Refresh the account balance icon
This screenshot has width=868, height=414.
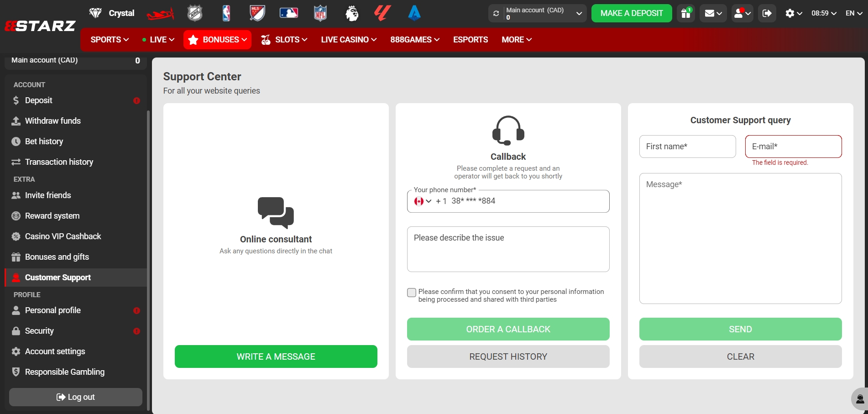click(x=496, y=13)
